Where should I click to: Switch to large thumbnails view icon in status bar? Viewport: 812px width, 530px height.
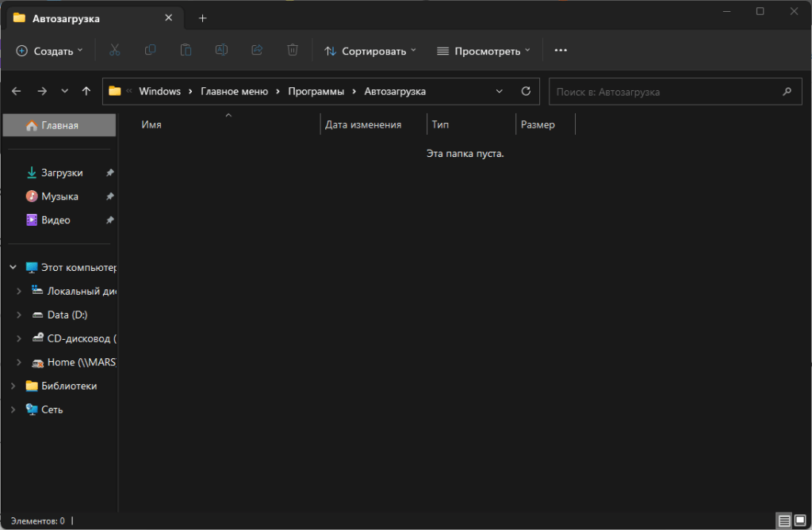(x=800, y=520)
